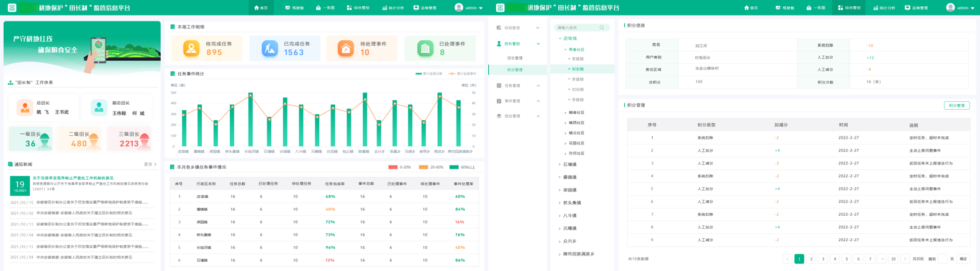Click the 待处理事件 orange house icon

point(346,48)
